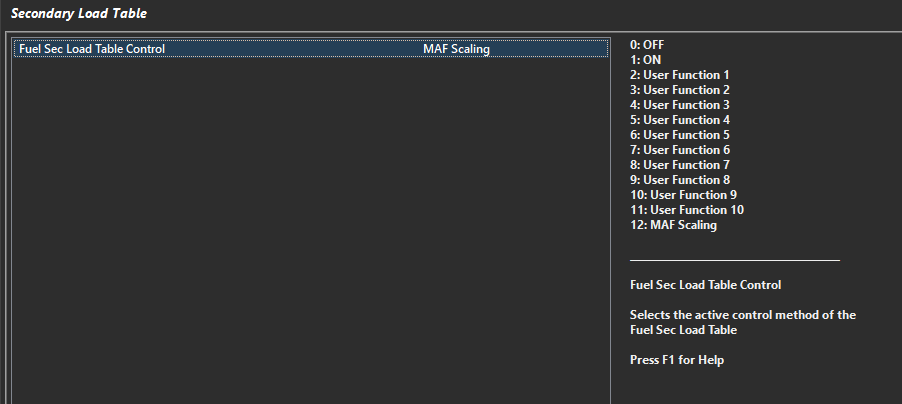902x404 pixels.
Task: Click the Secondary Load Table heading
Action: tap(78, 13)
